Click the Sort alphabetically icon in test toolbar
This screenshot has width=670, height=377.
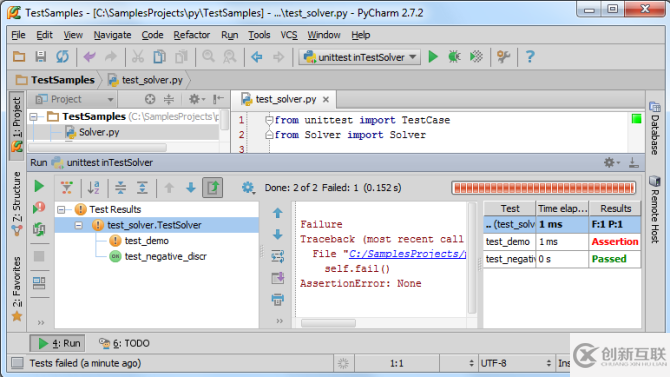(x=94, y=188)
